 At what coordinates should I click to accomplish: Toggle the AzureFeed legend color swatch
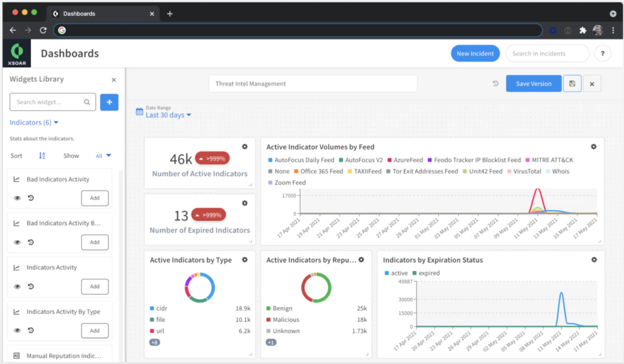click(x=390, y=160)
